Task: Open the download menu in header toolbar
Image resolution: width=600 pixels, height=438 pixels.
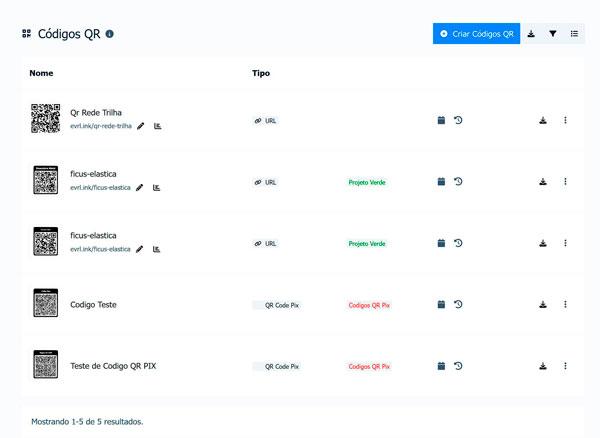Action: pos(531,34)
